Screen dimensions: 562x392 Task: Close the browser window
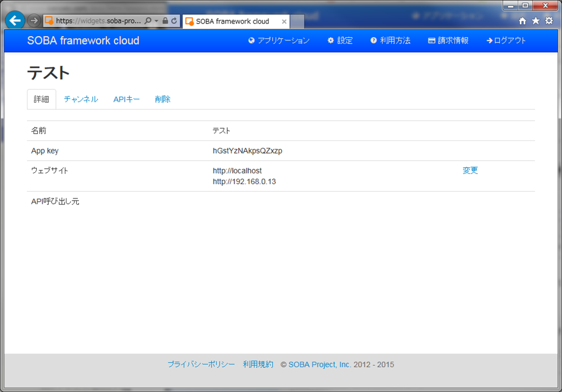coord(545,5)
